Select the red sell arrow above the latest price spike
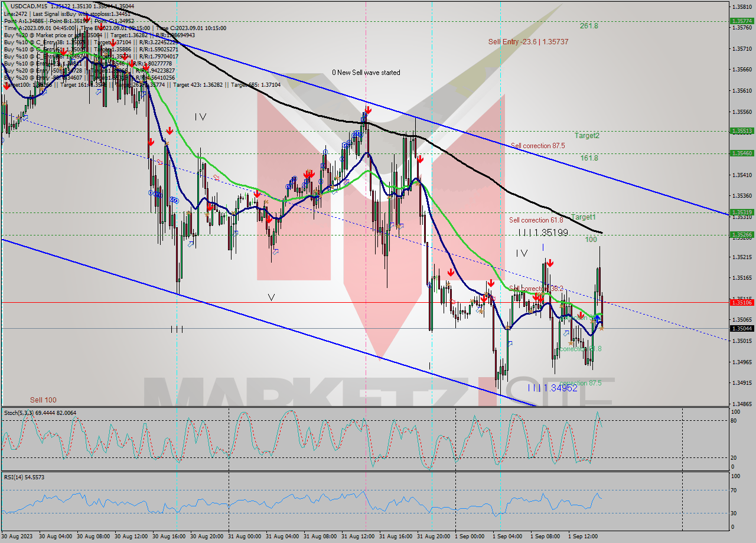756x543 pixels. [x=550, y=263]
